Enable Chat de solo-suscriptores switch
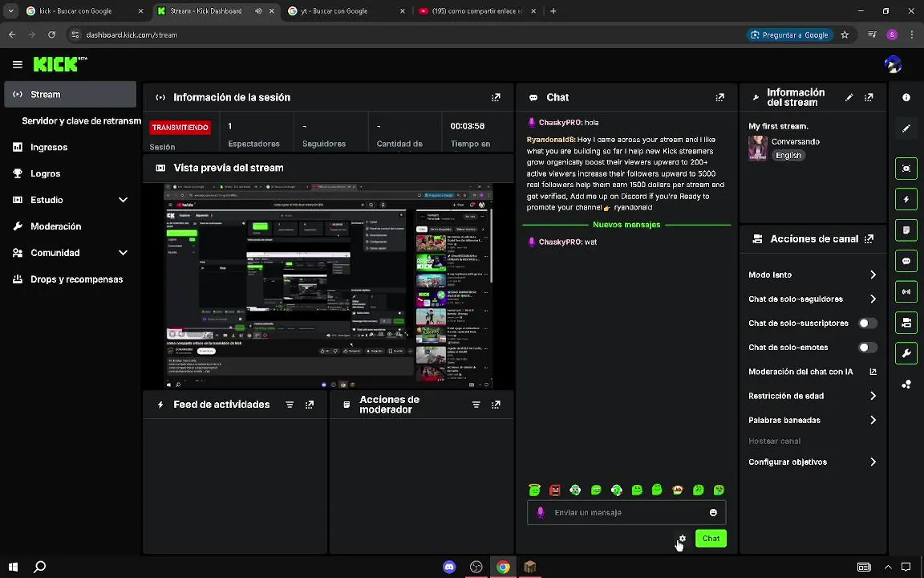This screenshot has height=578, width=924. pyautogui.click(x=867, y=324)
